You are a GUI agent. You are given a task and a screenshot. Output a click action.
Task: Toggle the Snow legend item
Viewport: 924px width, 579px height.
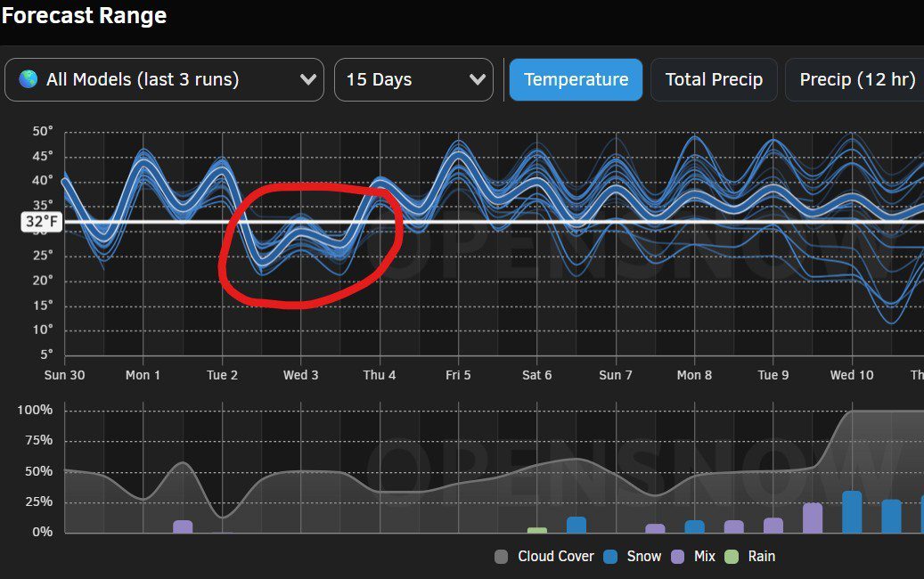click(632, 557)
